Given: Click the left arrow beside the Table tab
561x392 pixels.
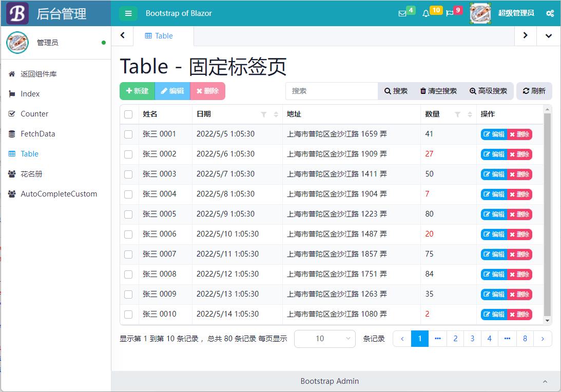Looking at the screenshot, I should pos(122,36).
